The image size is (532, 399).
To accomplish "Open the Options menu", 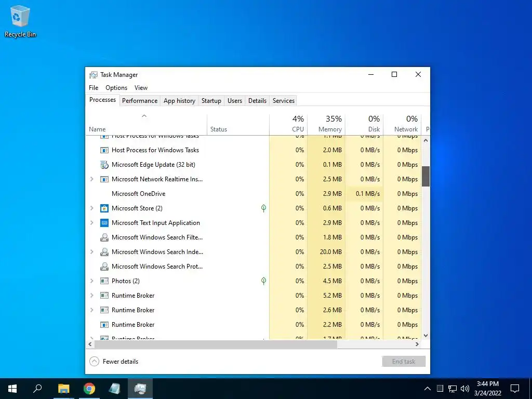I will (116, 87).
